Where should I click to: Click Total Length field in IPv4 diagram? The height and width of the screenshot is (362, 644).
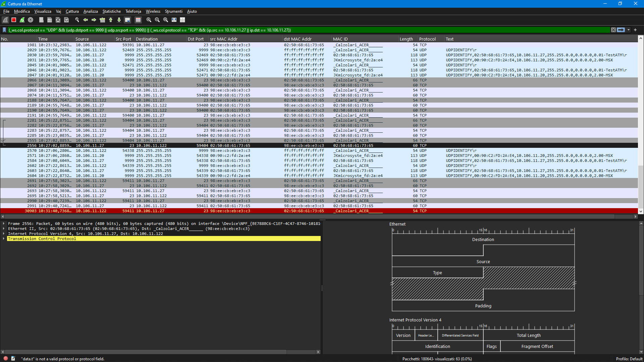click(x=529, y=335)
